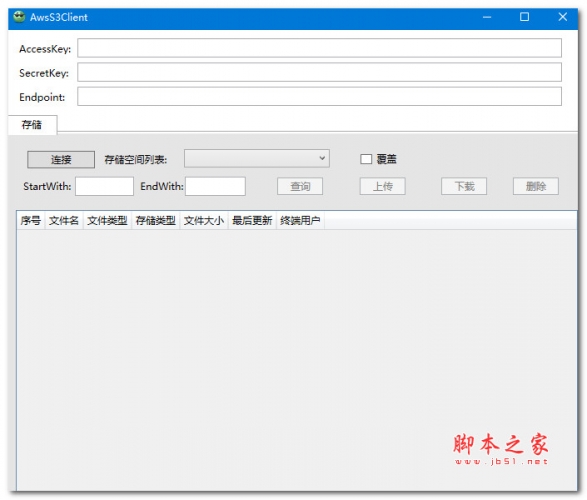This screenshot has width=587, height=500.
Task: Sort by the 终端用户 column header
Action: click(300, 220)
